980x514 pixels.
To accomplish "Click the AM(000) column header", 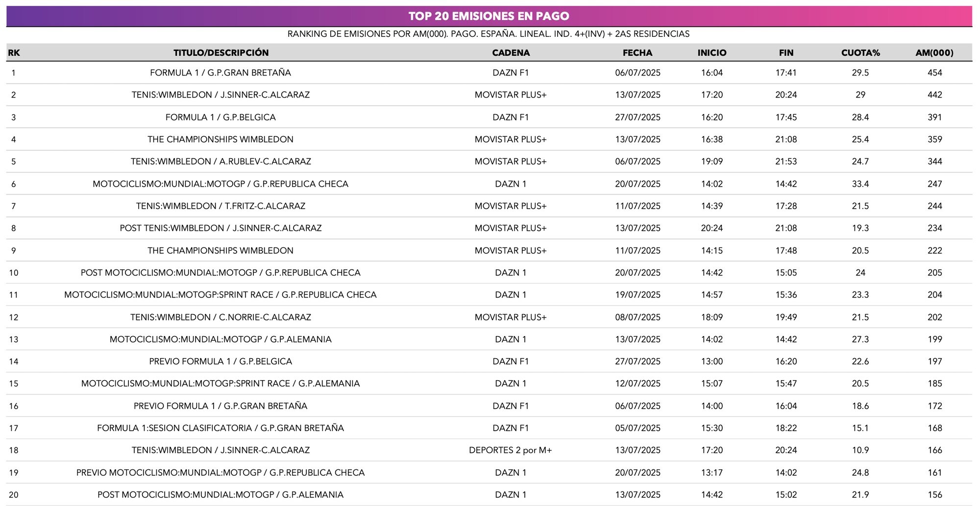I will [934, 53].
